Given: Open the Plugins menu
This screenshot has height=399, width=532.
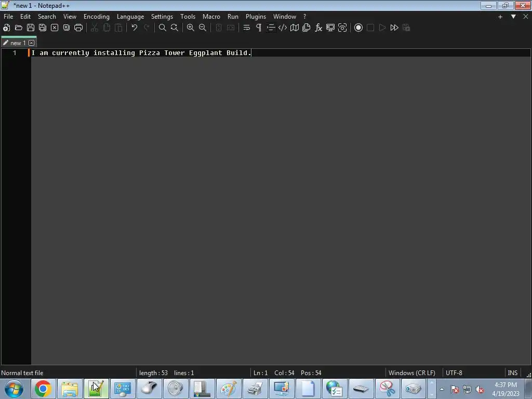Looking at the screenshot, I should tap(256, 17).
